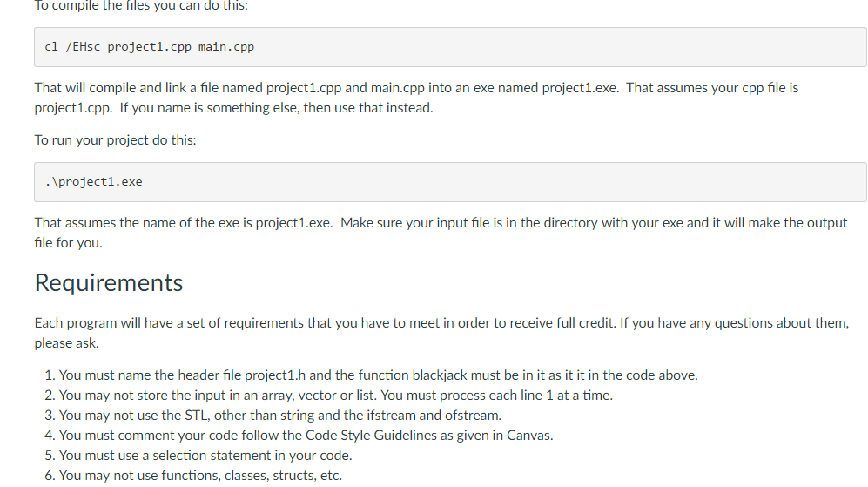Click the text 'file for you.' below run command
868x487 pixels.
click(x=68, y=243)
